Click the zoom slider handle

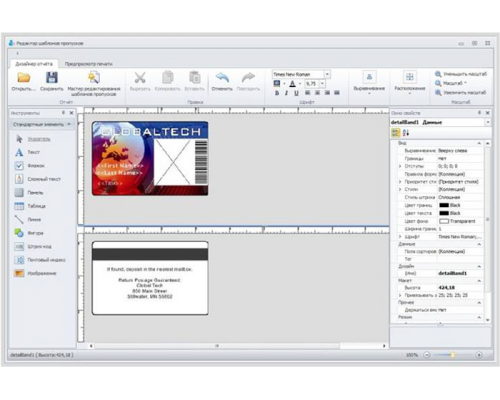452,355
